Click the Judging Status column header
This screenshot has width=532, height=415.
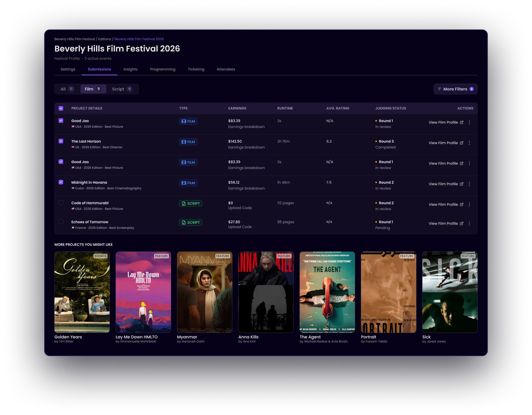[x=390, y=108]
